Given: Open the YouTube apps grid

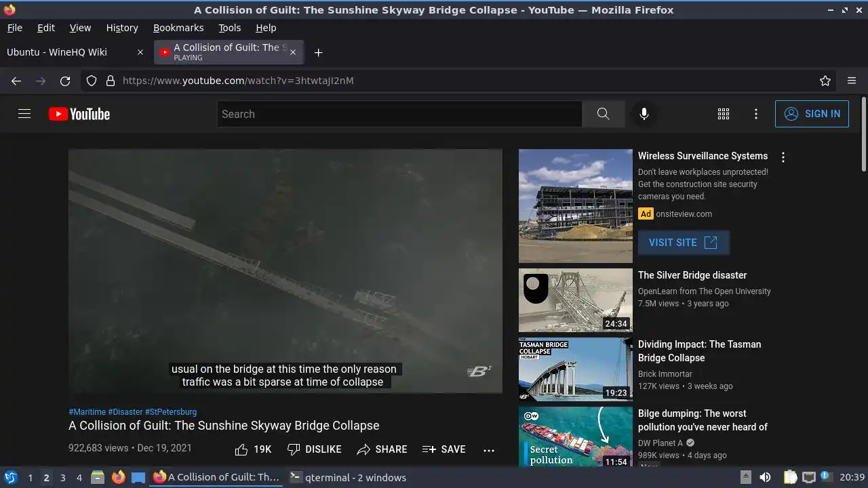Looking at the screenshot, I should pyautogui.click(x=724, y=114).
